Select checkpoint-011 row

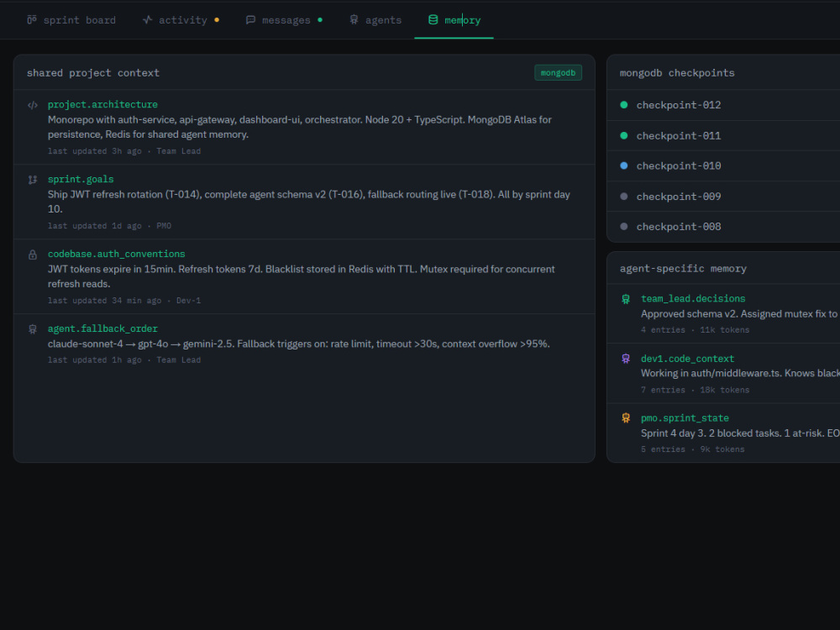(723, 135)
